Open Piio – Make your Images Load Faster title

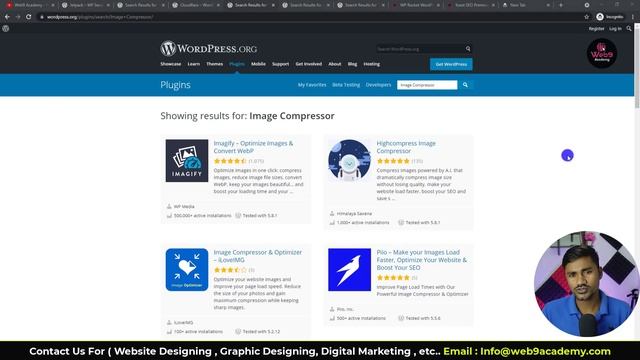point(422,260)
